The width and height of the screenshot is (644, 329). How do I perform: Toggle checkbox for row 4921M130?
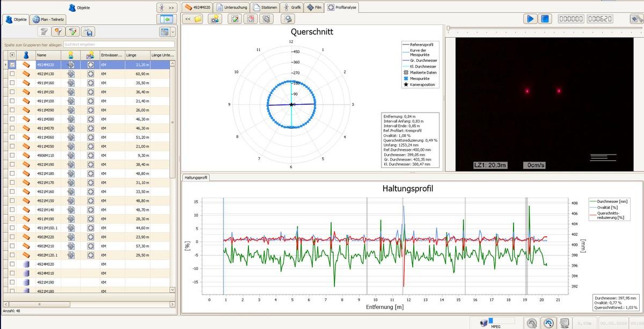12,74
